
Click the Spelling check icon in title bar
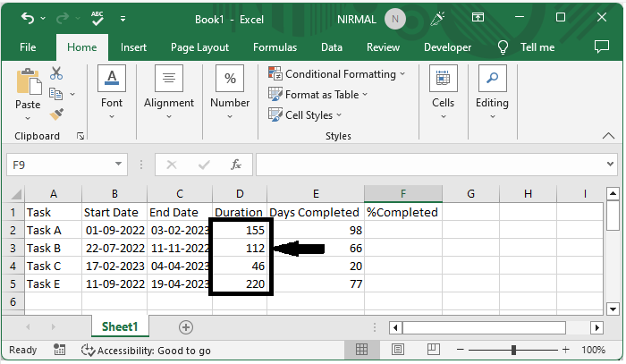[97, 18]
